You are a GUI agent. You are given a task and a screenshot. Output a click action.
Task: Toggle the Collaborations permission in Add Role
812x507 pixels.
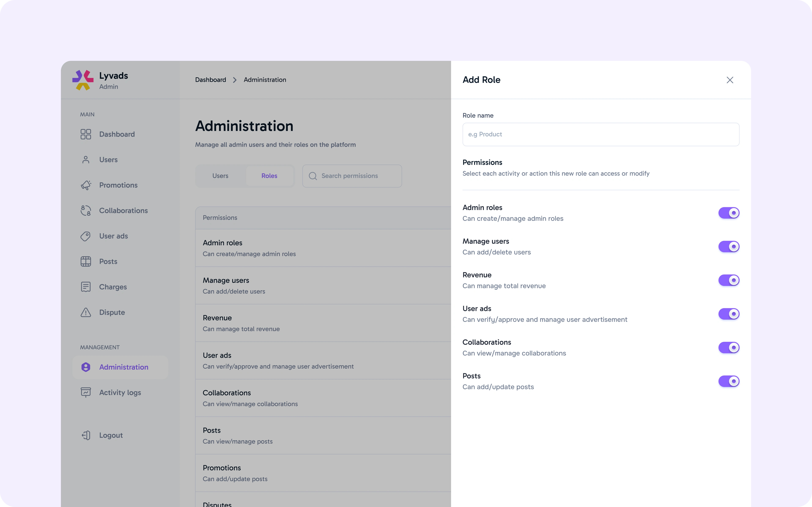(728, 347)
